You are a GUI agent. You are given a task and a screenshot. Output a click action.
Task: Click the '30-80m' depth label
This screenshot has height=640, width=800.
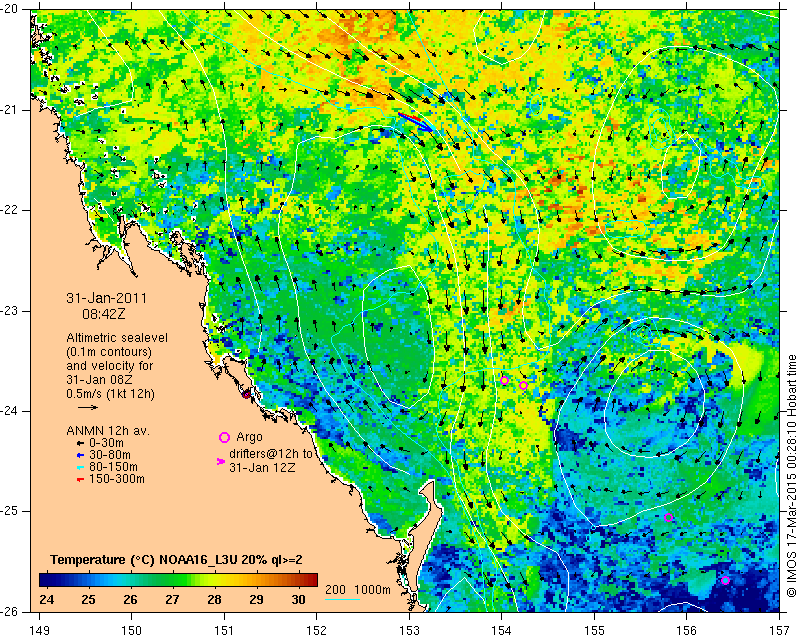tap(110, 455)
